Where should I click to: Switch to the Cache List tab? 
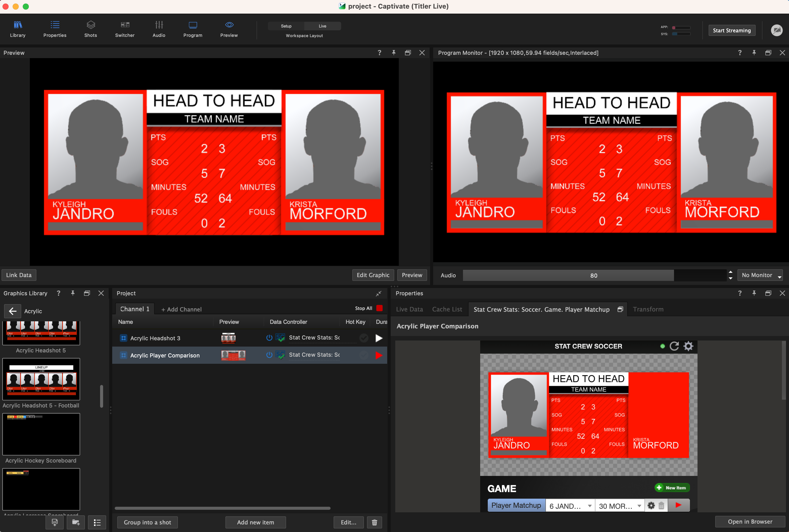click(x=447, y=309)
